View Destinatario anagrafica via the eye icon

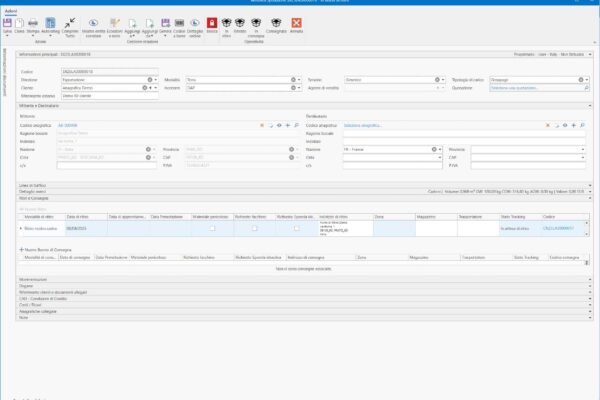[565, 126]
